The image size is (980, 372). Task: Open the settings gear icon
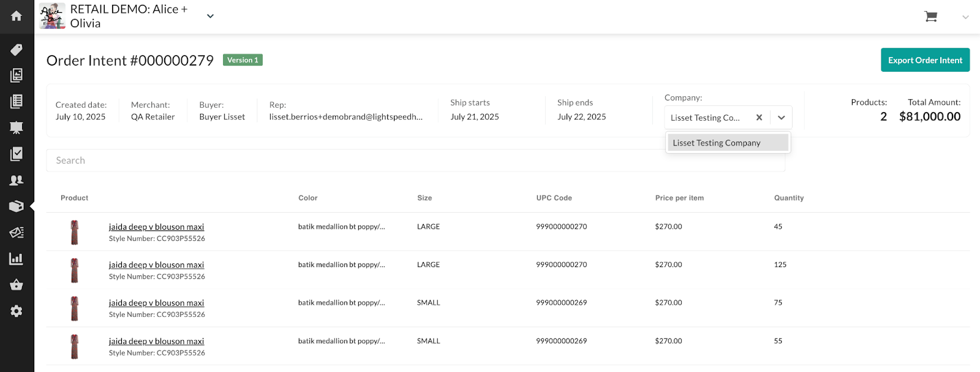(x=17, y=311)
